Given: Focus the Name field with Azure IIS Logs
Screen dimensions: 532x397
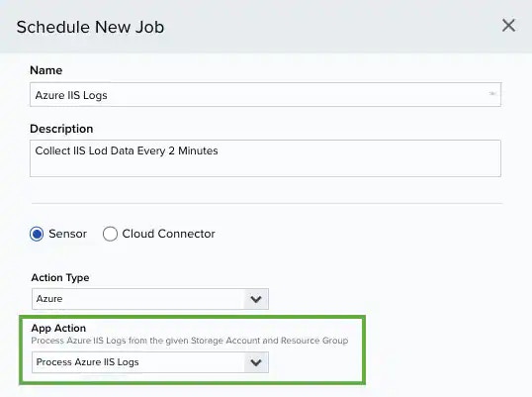Looking at the screenshot, I should [x=265, y=94].
